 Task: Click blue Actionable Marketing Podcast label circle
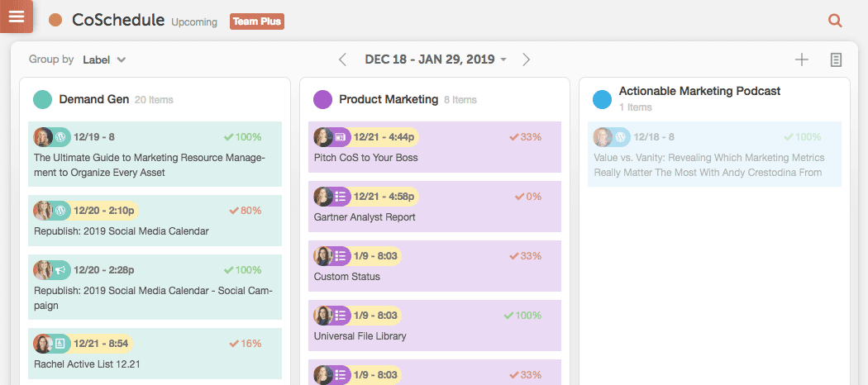tap(603, 100)
